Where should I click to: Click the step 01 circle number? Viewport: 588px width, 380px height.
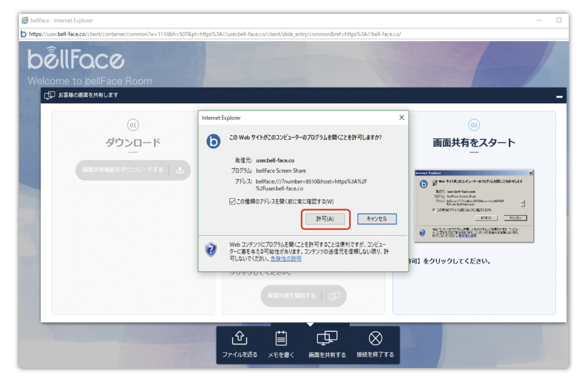[x=133, y=125]
